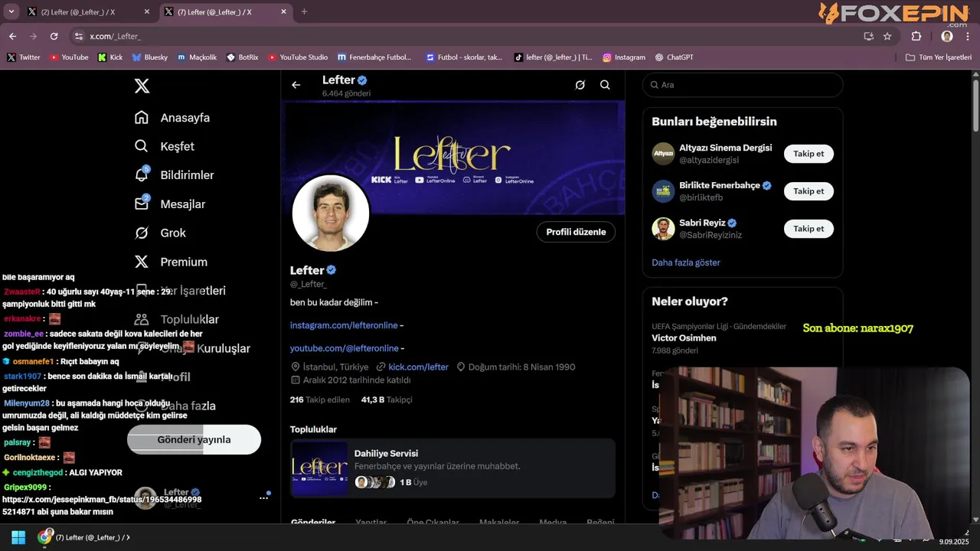Open Premium in the sidebar
The width and height of the screenshot is (980, 551).
click(171, 262)
